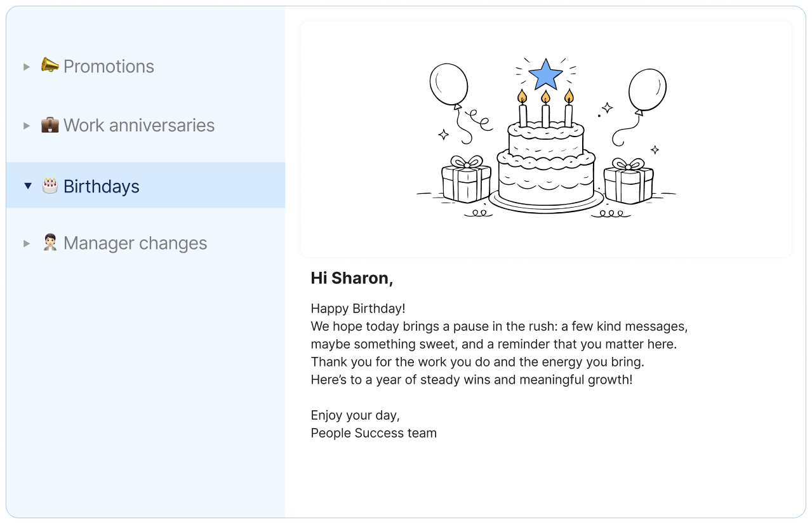Viewport: 812px width, 524px height.
Task: Expand the Promotions section arrow
Action: coord(27,66)
